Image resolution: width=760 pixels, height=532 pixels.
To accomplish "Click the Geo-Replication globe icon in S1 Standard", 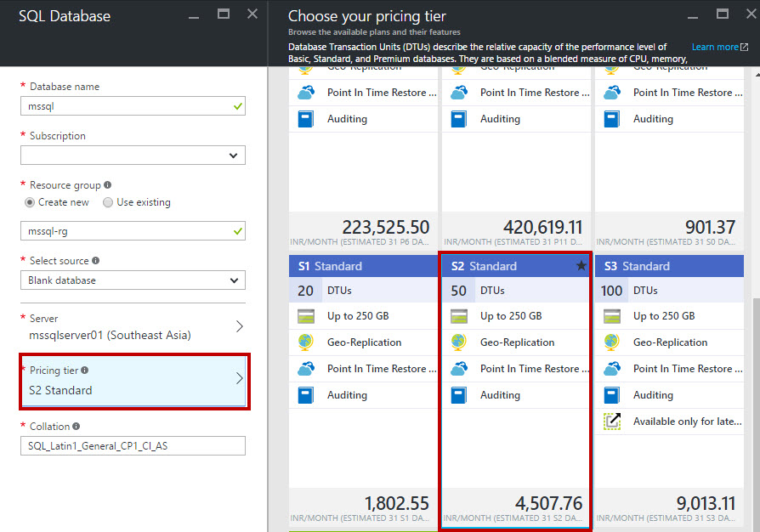I will pyautogui.click(x=306, y=342).
